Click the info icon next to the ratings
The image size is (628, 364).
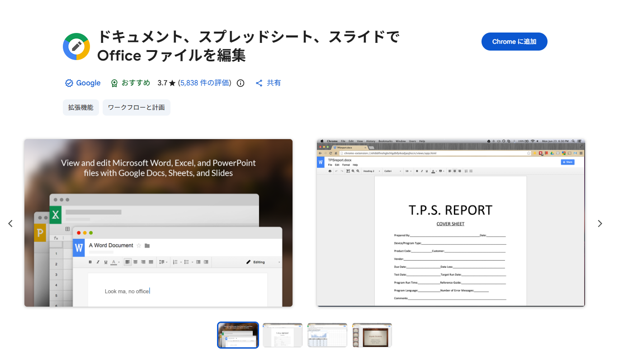coord(241,83)
